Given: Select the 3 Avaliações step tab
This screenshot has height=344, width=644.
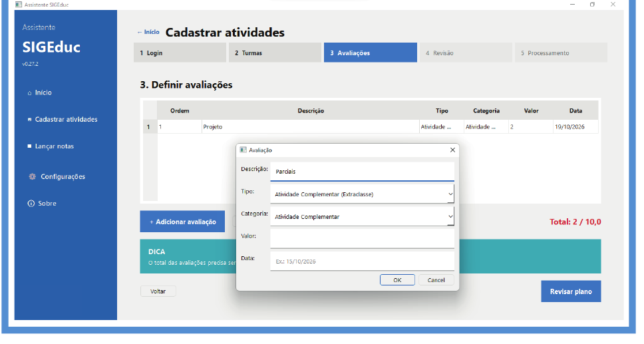Looking at the screenshot, I should (371, 53).
